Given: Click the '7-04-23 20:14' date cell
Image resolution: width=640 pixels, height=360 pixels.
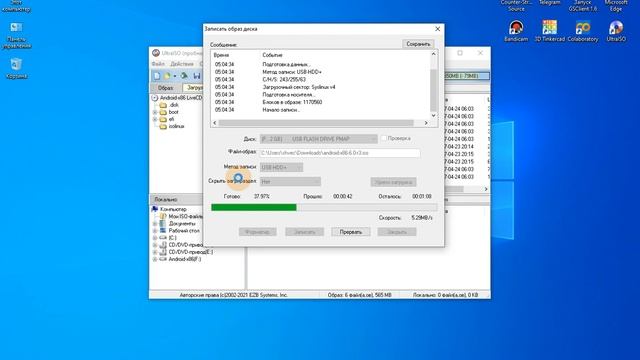Looking at the screenshot, I should [459, 147].
